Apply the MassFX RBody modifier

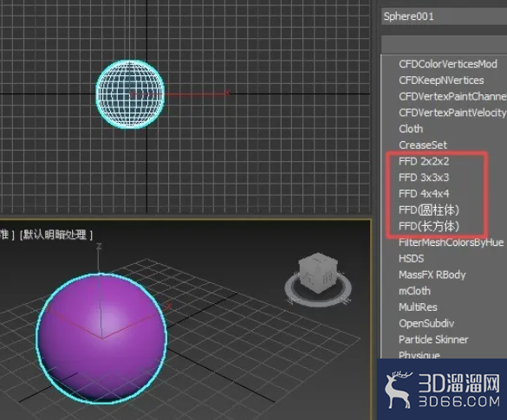click(x=432, y=275)
